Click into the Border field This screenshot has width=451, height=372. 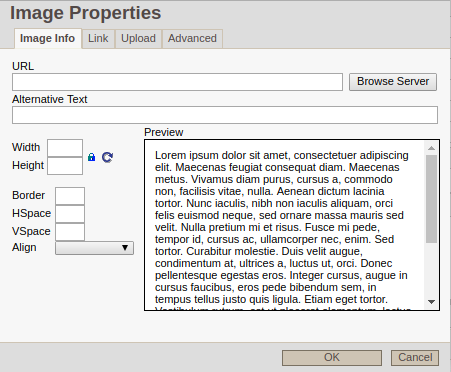pos(70,196)
